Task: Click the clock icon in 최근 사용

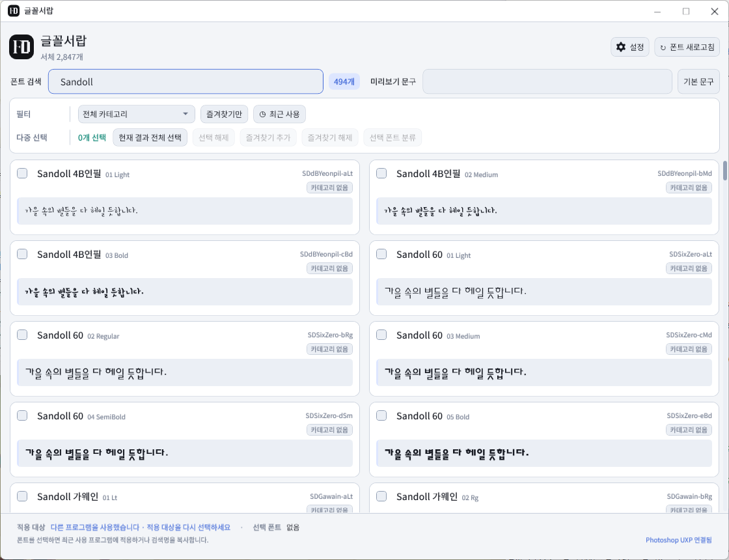Action: point(263,115)
